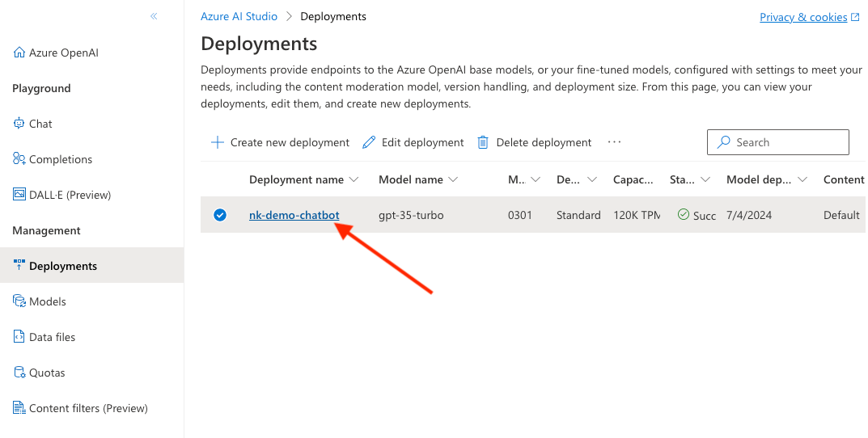Open the Privacy & cookies link
868x438 pixels.
pos(803,17)
